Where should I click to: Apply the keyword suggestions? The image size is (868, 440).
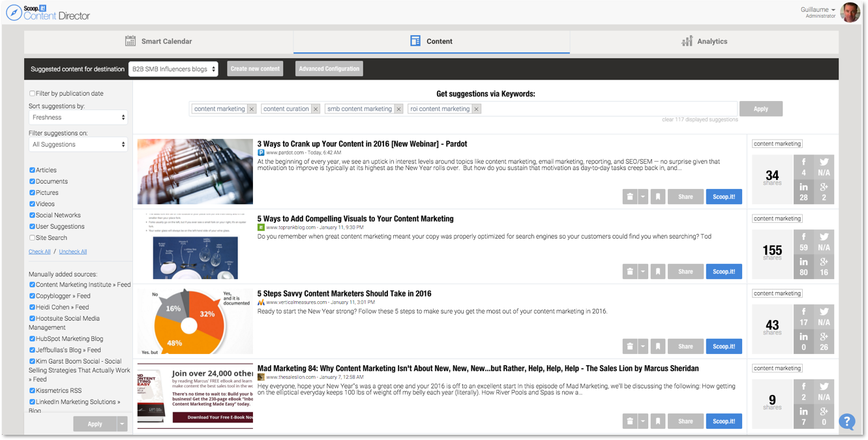click(x=761, y=110)
